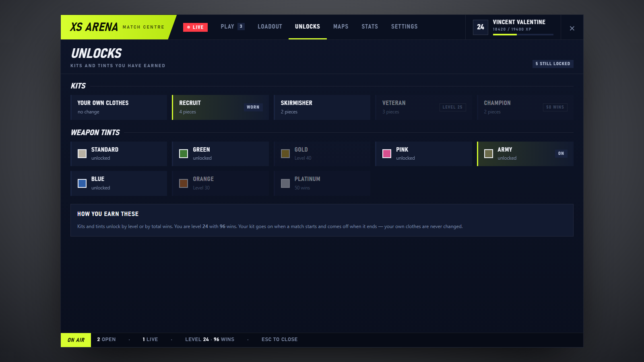Click the XS Arena logo

[94, 27]
